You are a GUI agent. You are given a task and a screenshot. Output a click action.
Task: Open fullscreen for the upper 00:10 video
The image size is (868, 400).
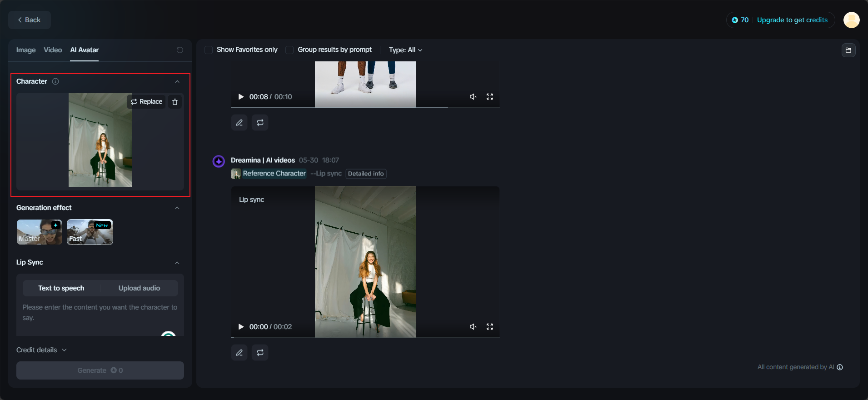(489, 97)
